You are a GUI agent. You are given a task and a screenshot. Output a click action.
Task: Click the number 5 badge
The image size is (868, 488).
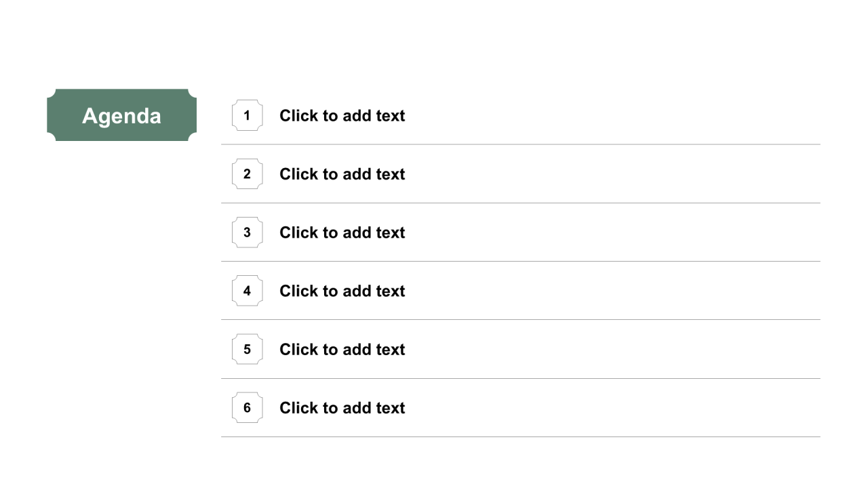tap(247, 349)
